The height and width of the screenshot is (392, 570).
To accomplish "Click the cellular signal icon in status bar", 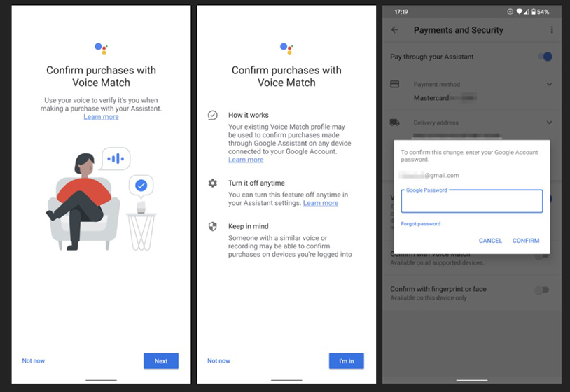I will [x=527, y=12].
